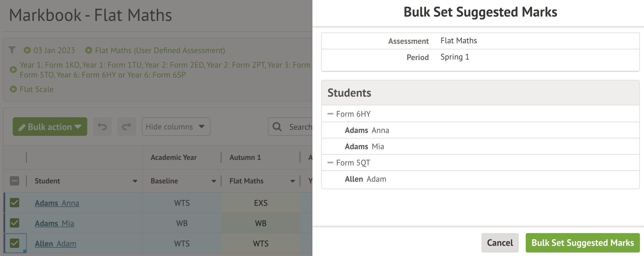Click green arrow icon beside Flat Maths filter

pyautogui.click(x=89, y=50)
